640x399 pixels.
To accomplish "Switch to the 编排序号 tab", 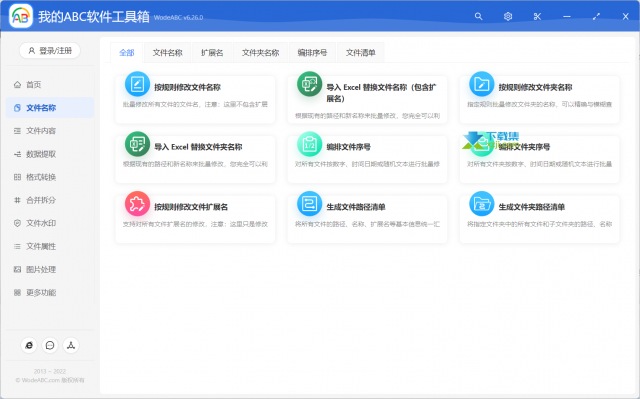I will (312, 53).
